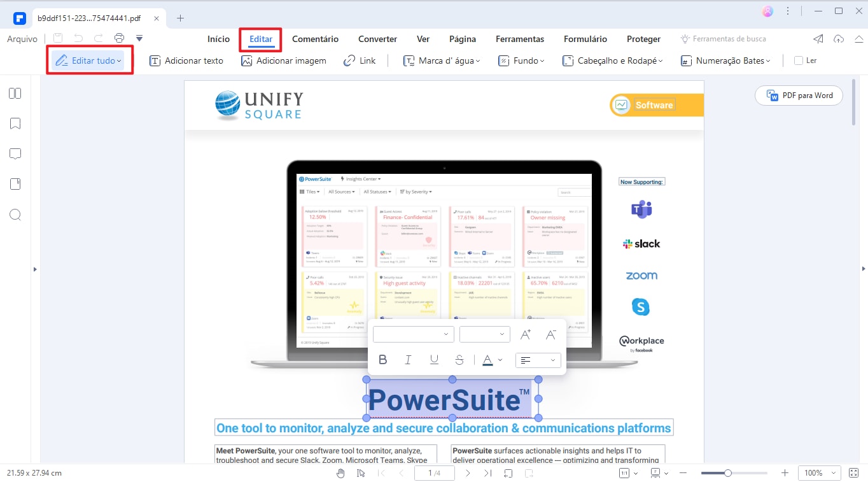Click the page number field
Viewport: 868px width, 482px height.
(435, 473)
